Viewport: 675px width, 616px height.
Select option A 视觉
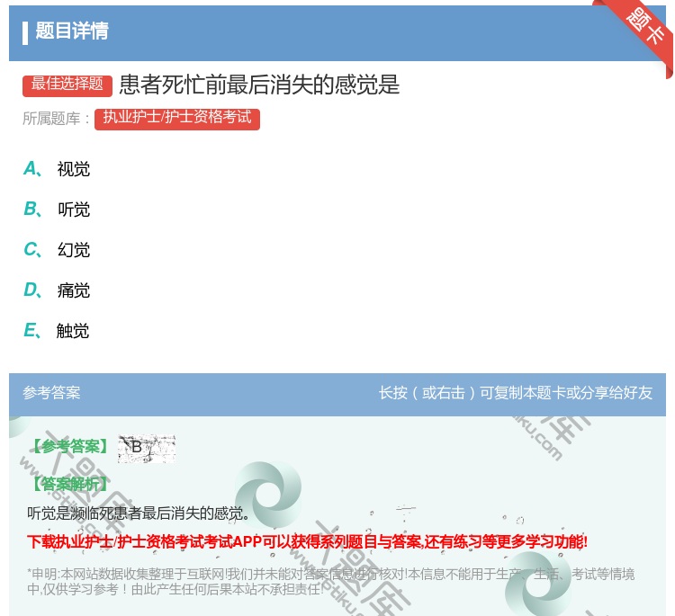click(57, 169)
